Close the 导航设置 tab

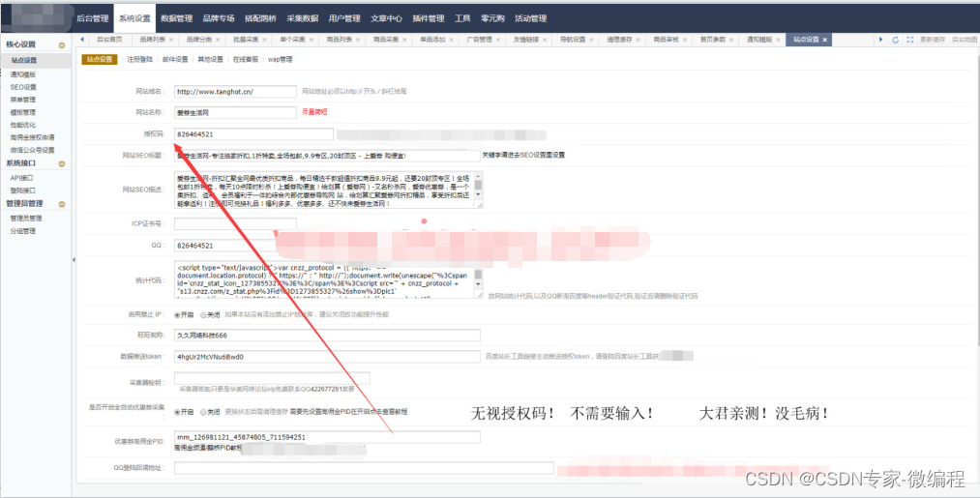point(591,40)
